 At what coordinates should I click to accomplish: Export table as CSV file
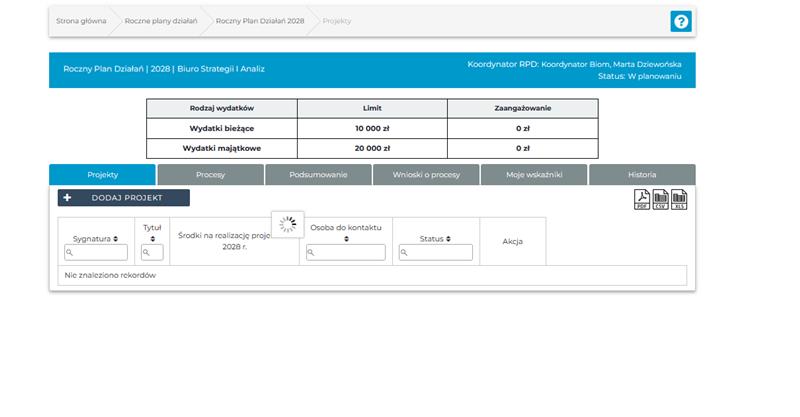click(x=661, y=200)
